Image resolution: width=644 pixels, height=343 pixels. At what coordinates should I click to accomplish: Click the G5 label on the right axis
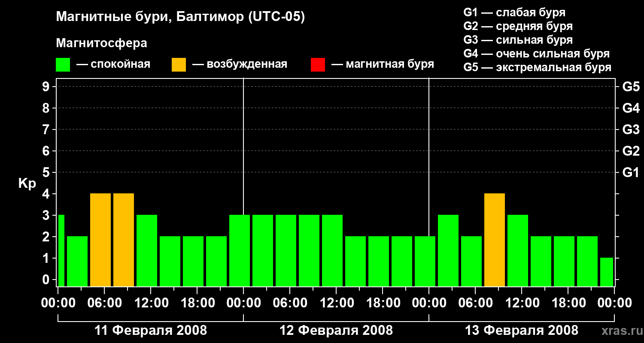pyautogui.click(x=631, y=87)
